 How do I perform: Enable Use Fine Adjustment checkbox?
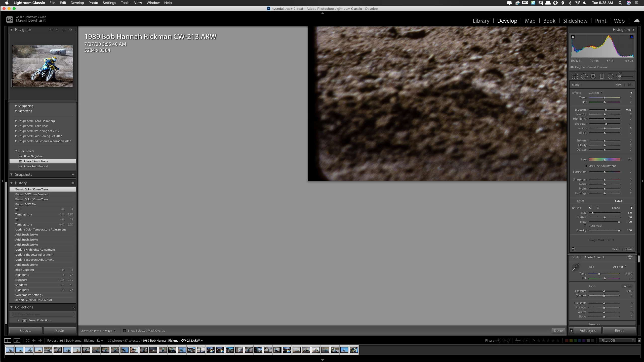click(585, 166)
